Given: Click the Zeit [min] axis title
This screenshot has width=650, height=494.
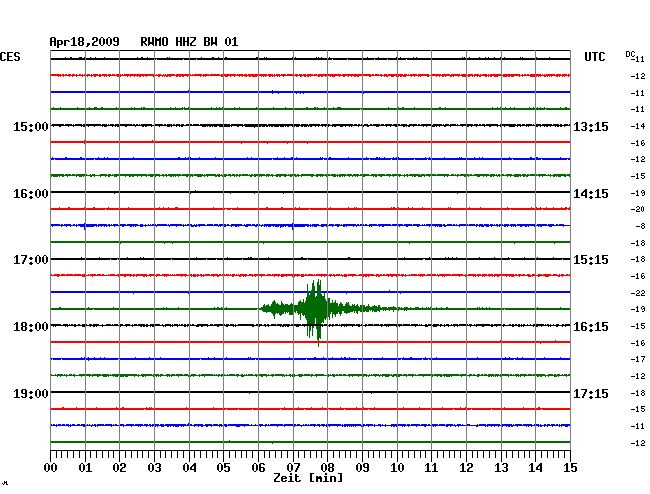Looking at the screenshot, I should tap(308, 478).
